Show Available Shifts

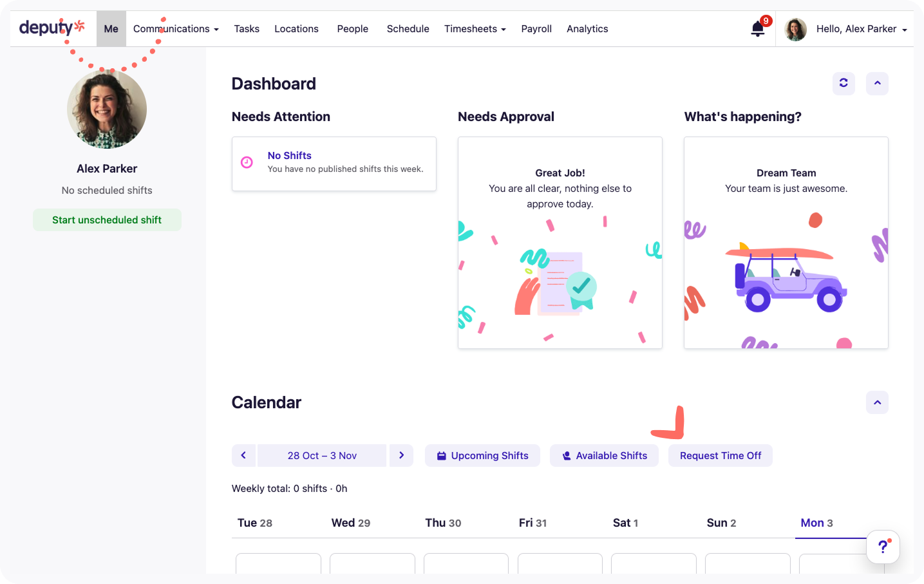(x=604, y=455)
